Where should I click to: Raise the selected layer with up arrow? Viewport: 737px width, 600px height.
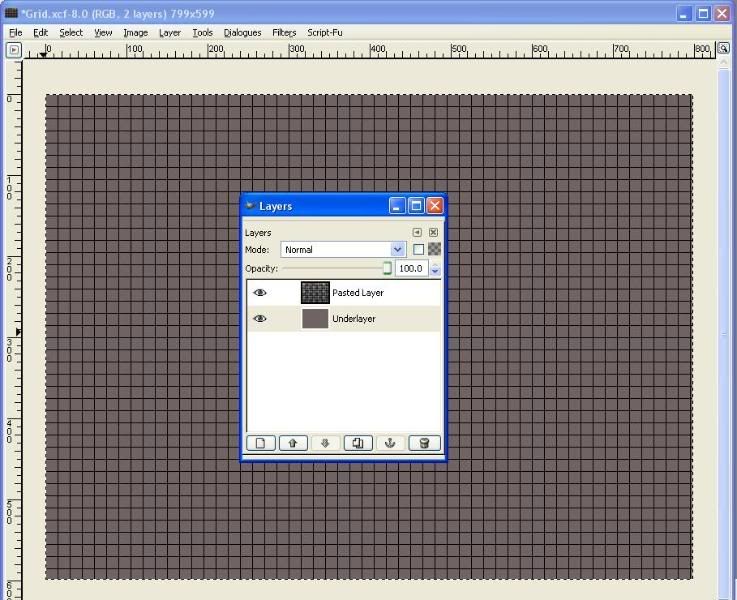tap(293, 443)
